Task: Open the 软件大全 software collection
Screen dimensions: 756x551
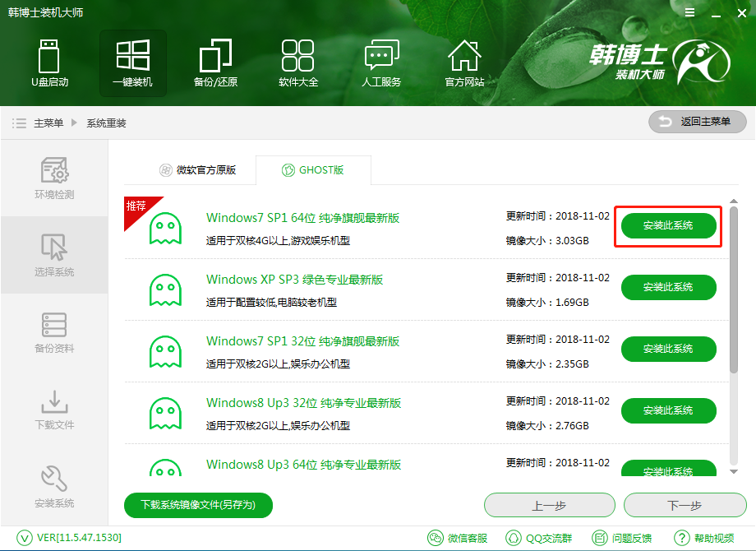Action: pos(298,62)
